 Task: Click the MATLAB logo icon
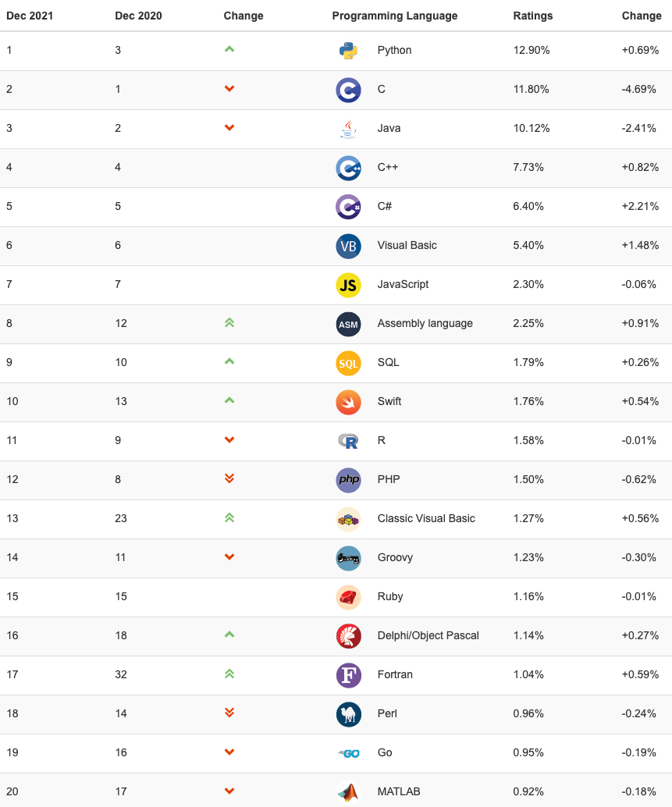tap(348, 793)
